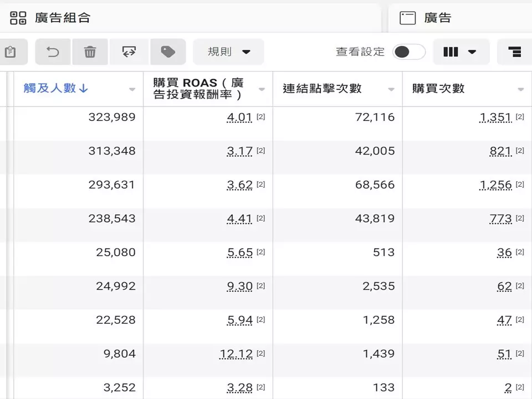532x399 pixels.
Task: Select the trash delete icon
Action: 90,52
